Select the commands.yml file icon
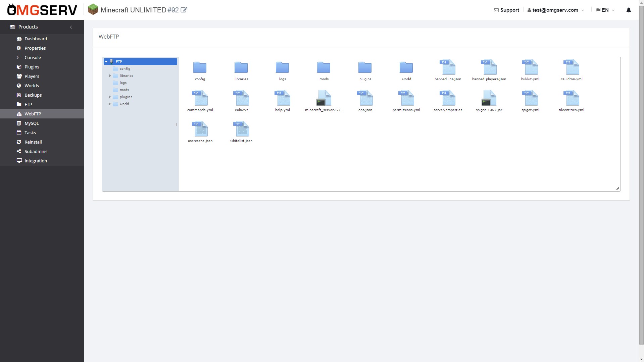 pyautogui.click(x=200, y=98)
